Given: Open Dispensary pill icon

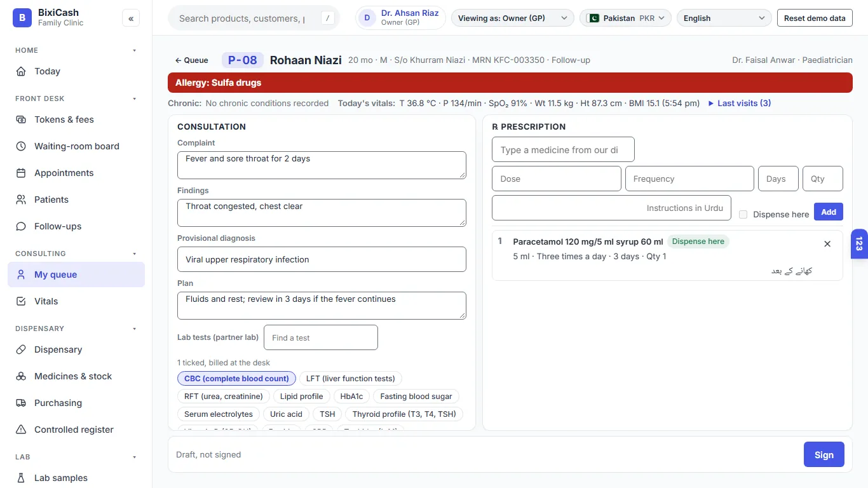Looking at the screenshot, I should coord(21,349).
